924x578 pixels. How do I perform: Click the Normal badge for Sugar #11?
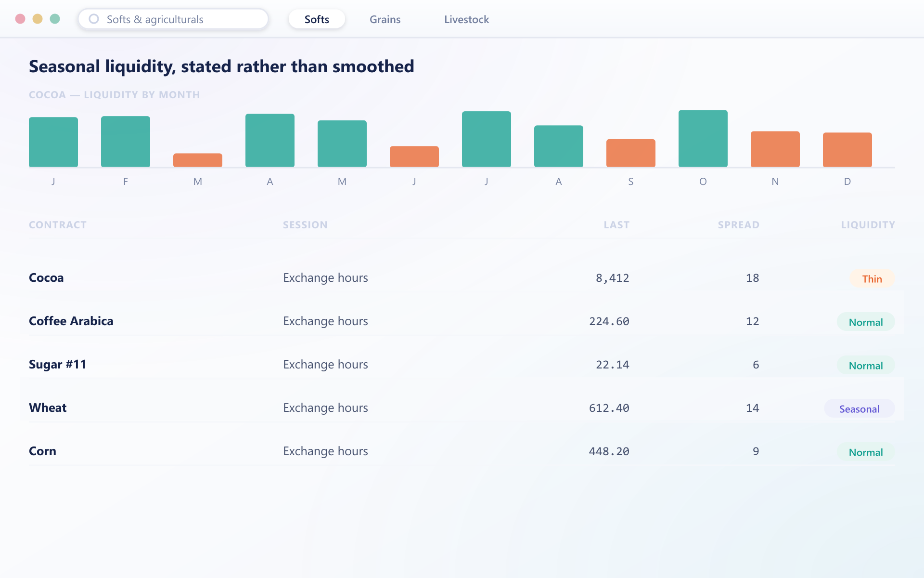tap(866, 366)
